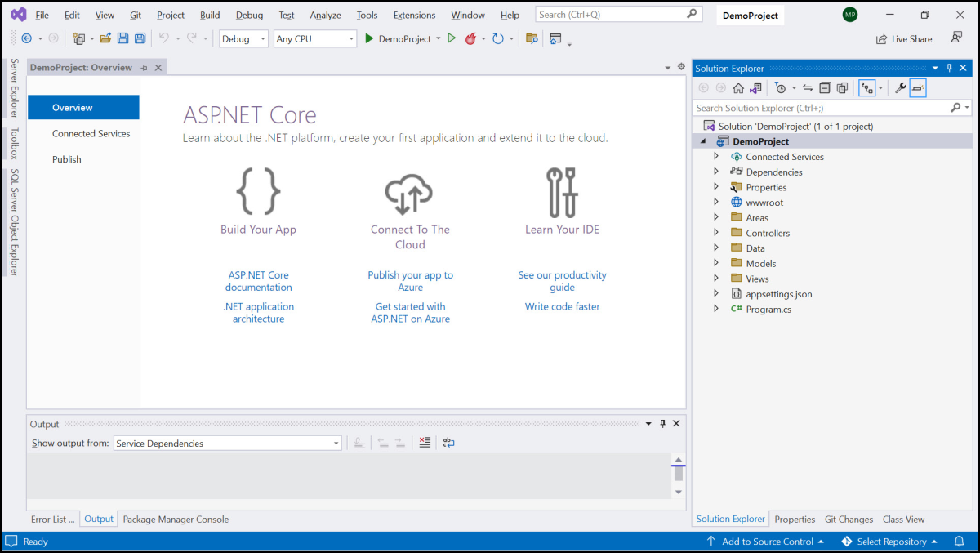The height and width of the screenshot is (553, 980).
Task: Toggle word wrap in the Output panel
Action: tap(448, 443)
